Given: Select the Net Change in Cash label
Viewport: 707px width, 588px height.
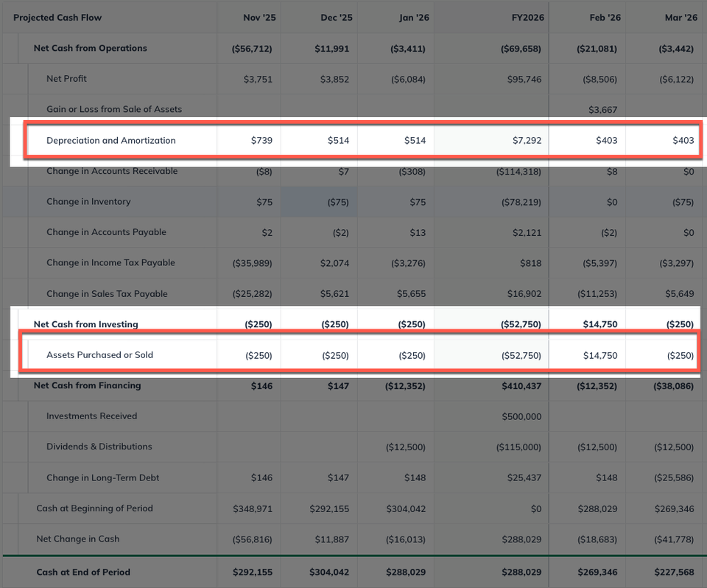Looking at the screenshot, I should (x=78, y=539).
